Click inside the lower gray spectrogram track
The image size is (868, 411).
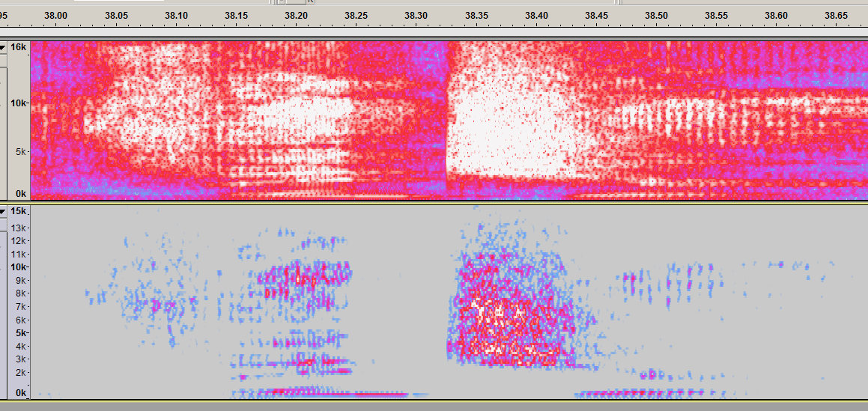point(449,302)
